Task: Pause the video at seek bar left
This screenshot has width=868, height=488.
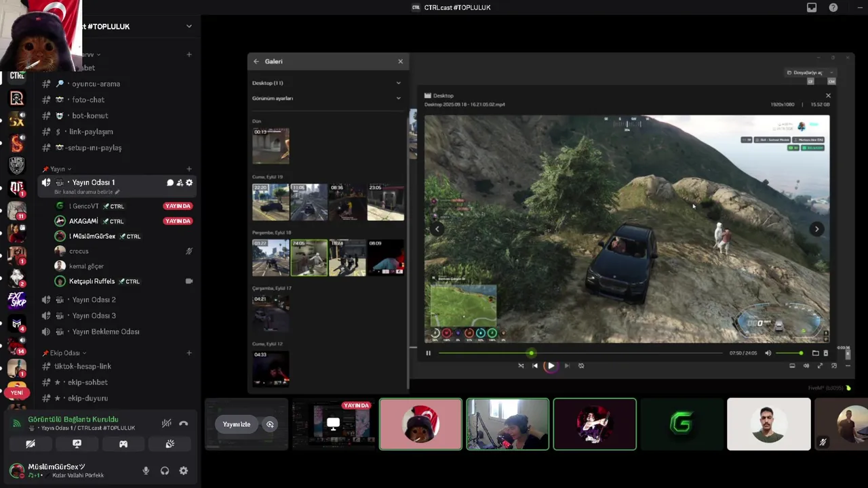Action: point(428,353)
